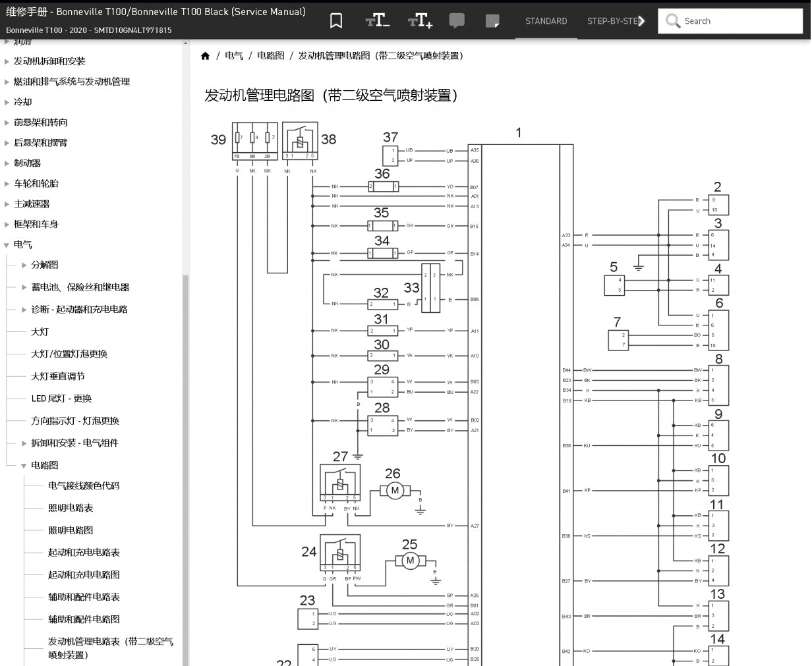Image resolution: width=812 pixels, height=666 pixels.
Task: Switch to the STANDARD tab
Action: 546,20
